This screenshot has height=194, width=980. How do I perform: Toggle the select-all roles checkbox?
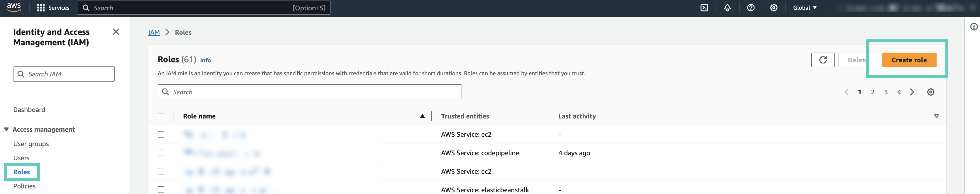pos(161,116)
